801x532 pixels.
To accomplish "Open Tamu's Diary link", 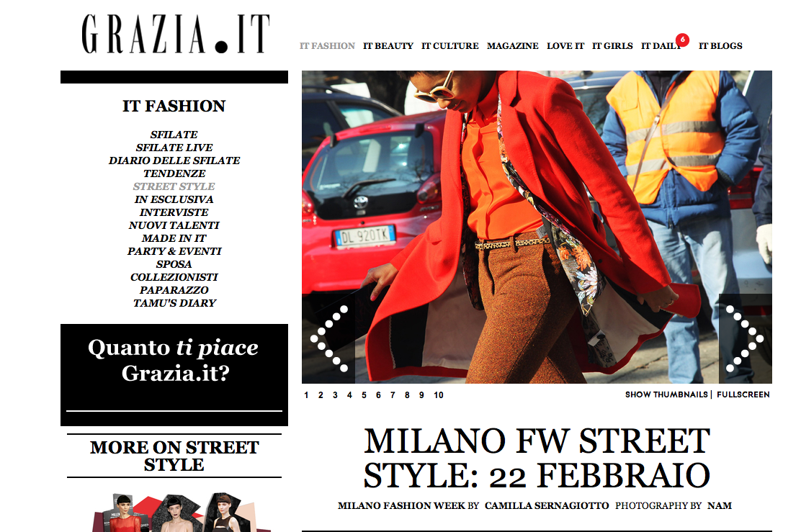I will [x=174, y=303].
